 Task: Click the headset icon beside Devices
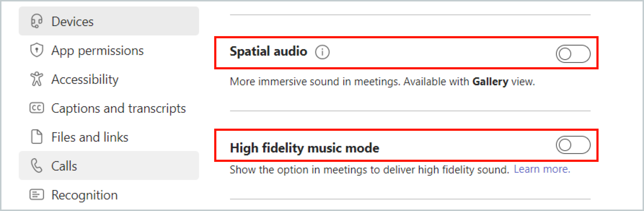point(36,21)
